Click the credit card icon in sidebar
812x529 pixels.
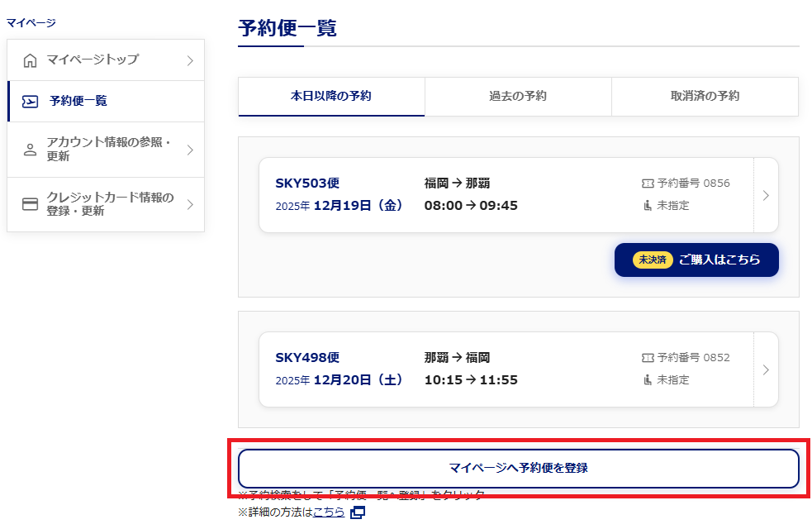pos(31,204)
